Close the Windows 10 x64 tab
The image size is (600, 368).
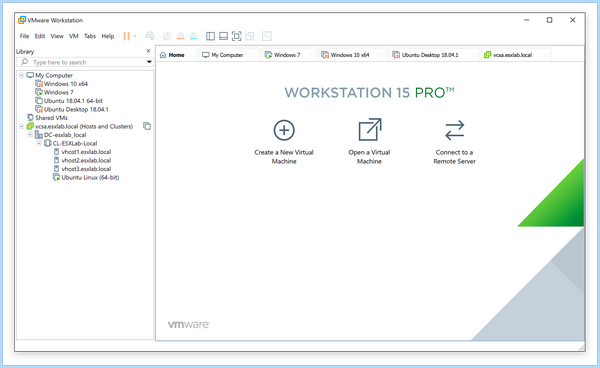tap(381, 55)
